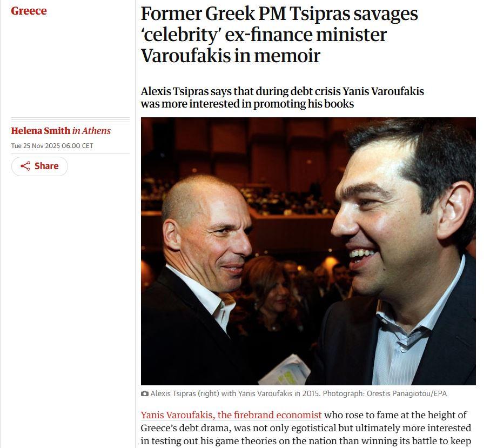Click the camera icon in photo caption
The width and height of the screenshot is (490, 448).
pos(145,393)
